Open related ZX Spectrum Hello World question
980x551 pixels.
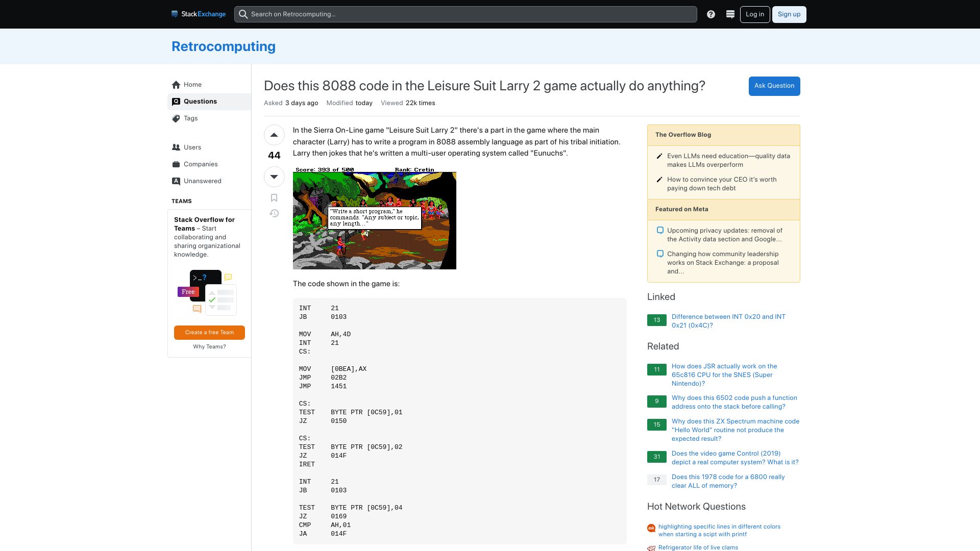coord(736,430)
